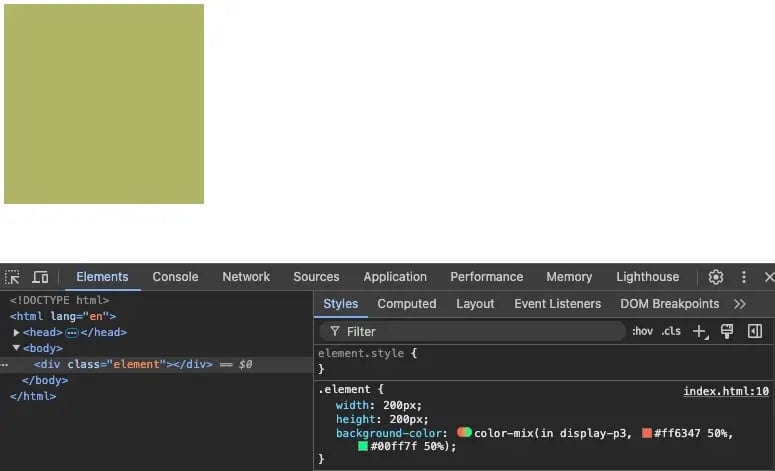The height and width of the screenshot is (471, 775).
Task: Open the Application tab
Action: (395, 277)
